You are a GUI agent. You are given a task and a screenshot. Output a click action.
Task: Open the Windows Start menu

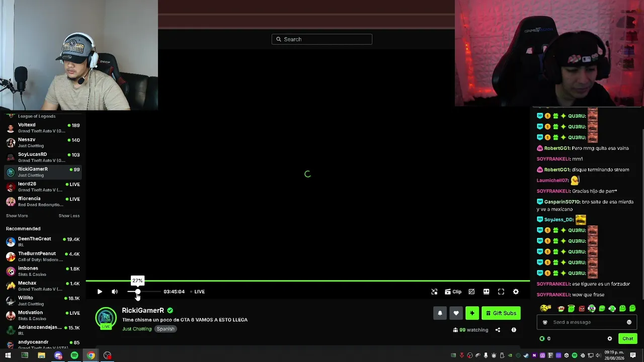[x=8, y=355]
